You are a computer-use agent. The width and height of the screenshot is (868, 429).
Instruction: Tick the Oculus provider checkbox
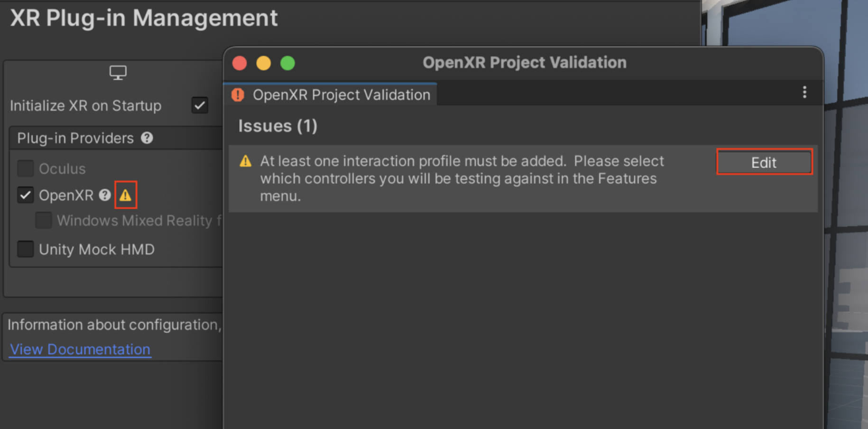pyautogui.click(x=26, y=168)
